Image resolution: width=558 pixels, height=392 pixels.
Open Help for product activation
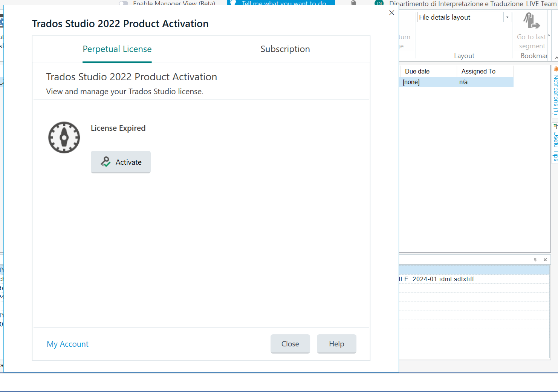pos(336,344)
